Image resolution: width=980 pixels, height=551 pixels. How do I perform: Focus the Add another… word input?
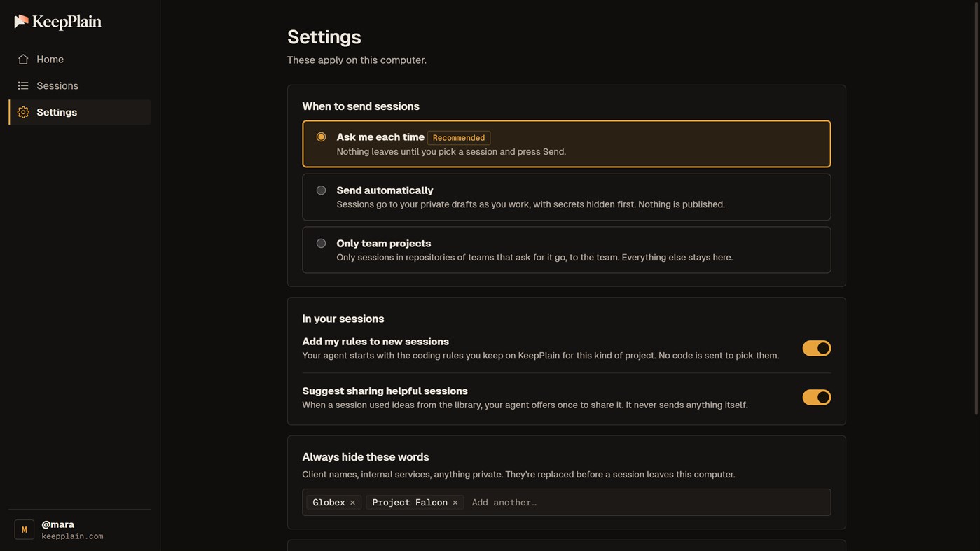click(x=648, y=503)
